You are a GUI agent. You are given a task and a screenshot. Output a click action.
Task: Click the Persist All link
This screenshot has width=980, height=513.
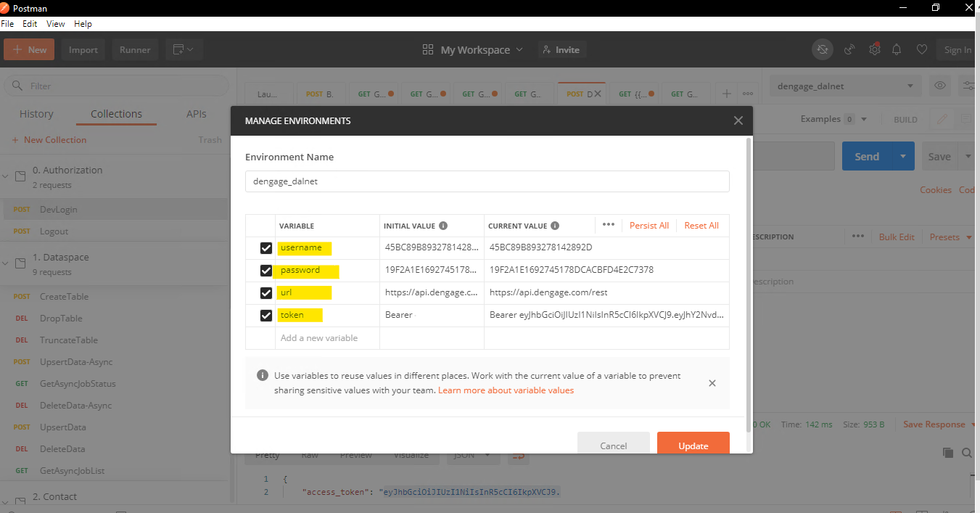click(x=648, y=225)
